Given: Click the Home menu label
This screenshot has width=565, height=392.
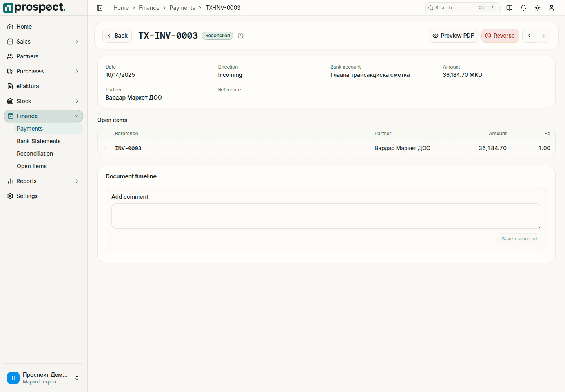Looking at the screenshot, I should pyautogui.click(x=24, y=27).
